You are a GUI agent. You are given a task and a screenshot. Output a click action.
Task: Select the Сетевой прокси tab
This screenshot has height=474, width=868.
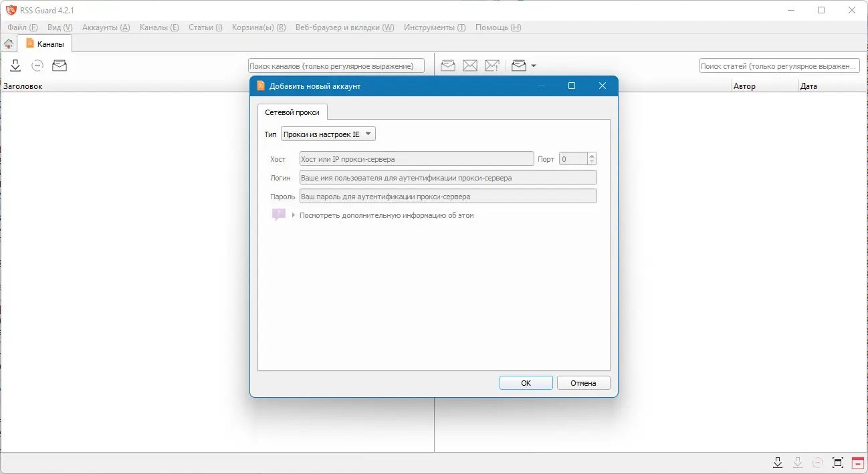pos(292,112)
